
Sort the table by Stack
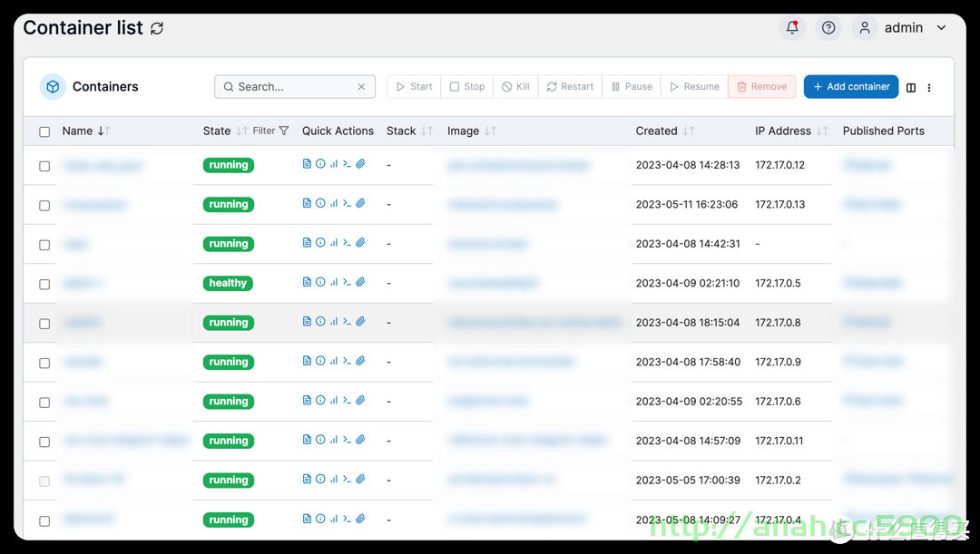(409, 131)
